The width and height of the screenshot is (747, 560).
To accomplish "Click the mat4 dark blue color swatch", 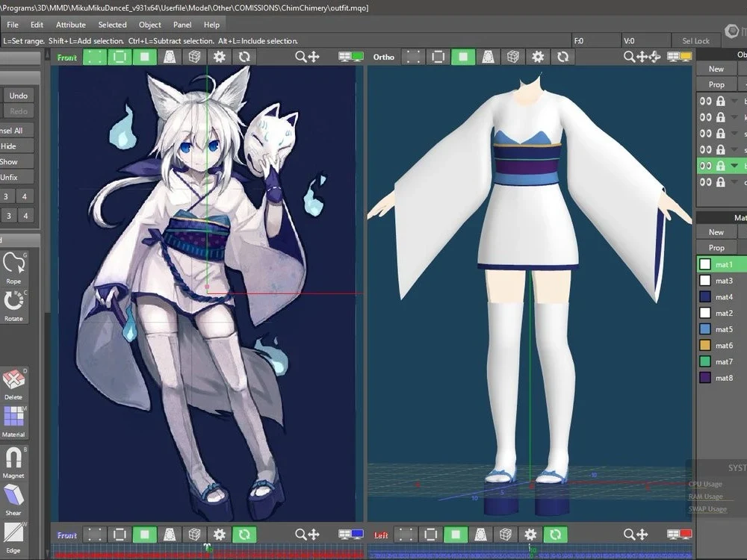I will click(705, 296).
